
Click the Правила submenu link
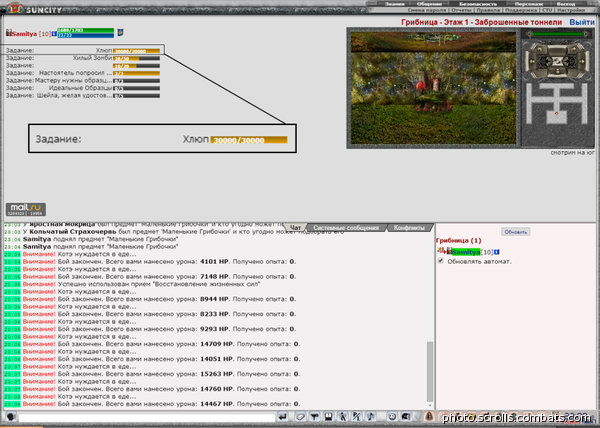pos(488,10)
